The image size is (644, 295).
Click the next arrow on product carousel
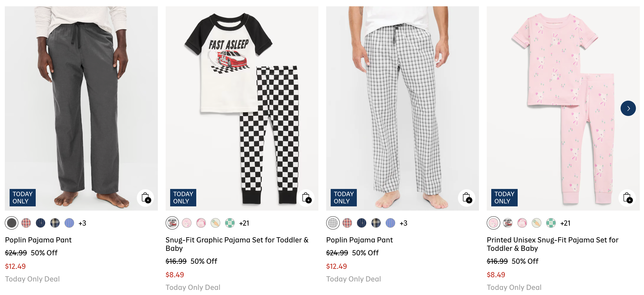click(x=628, y=108)
